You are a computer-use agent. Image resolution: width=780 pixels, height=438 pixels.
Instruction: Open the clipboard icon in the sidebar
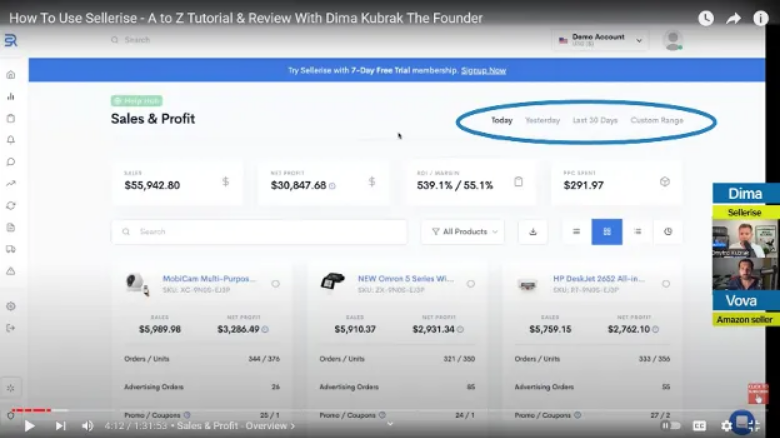pos(11,118)
